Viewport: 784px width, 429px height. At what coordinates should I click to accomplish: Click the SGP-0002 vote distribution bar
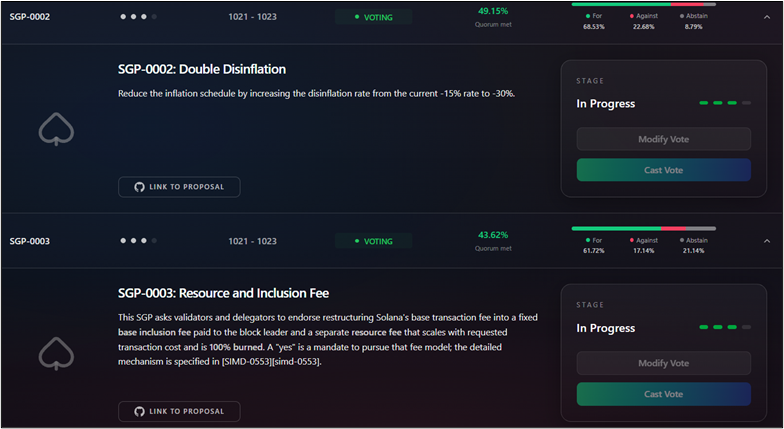click(x=644, y=4)
